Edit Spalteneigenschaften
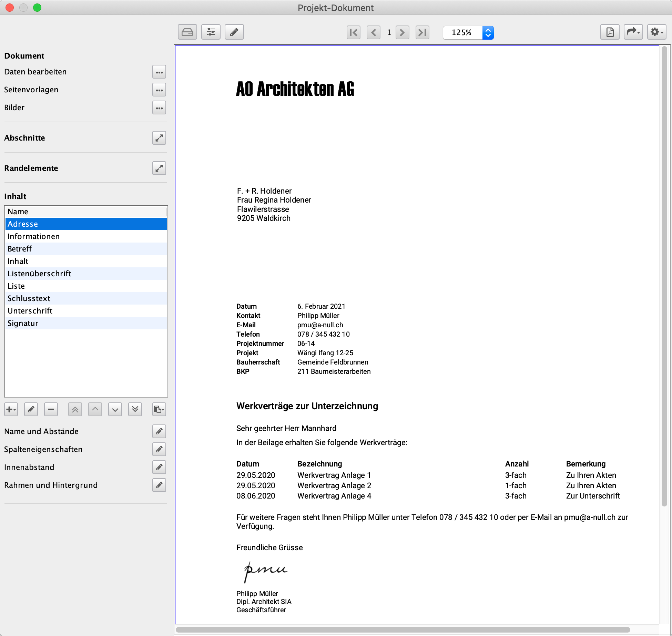Image resolution: width=672 pixels, height=636 pixels. pyautogui.click(x=159, y=449)
